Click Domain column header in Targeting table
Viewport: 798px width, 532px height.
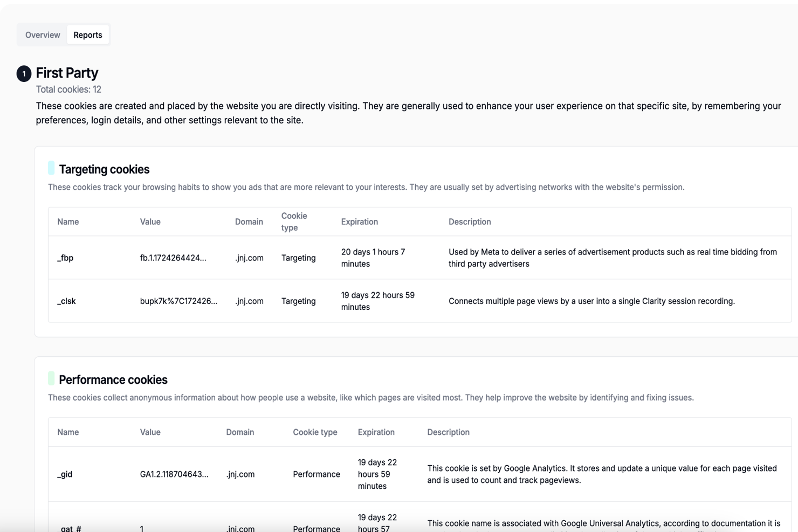point(249,222)
